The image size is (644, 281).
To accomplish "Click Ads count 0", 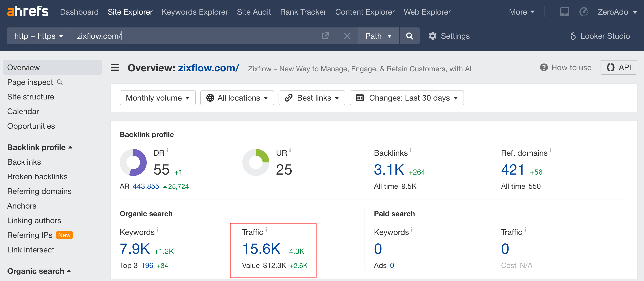I will click(392, 265).
